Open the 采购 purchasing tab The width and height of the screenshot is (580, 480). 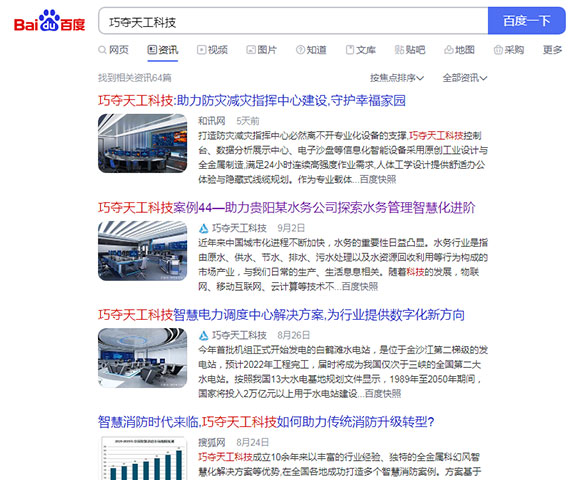coord(509,50)
